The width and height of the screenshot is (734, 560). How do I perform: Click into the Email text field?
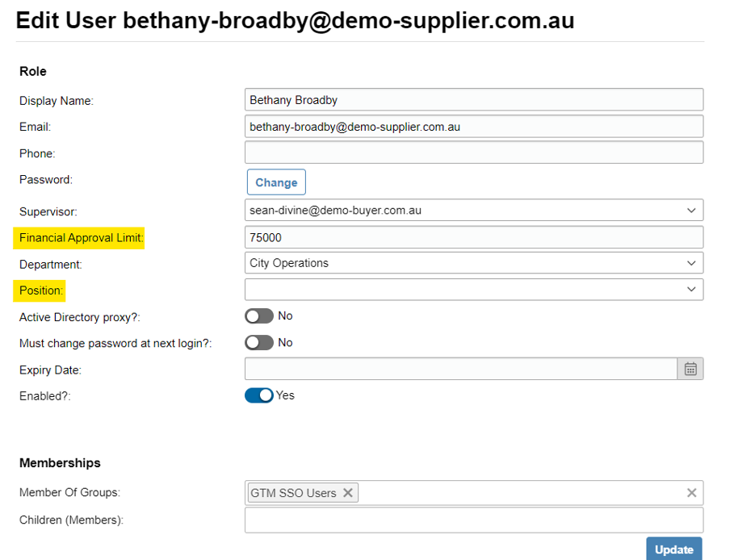pyautogui.click(x=474, y=127)
